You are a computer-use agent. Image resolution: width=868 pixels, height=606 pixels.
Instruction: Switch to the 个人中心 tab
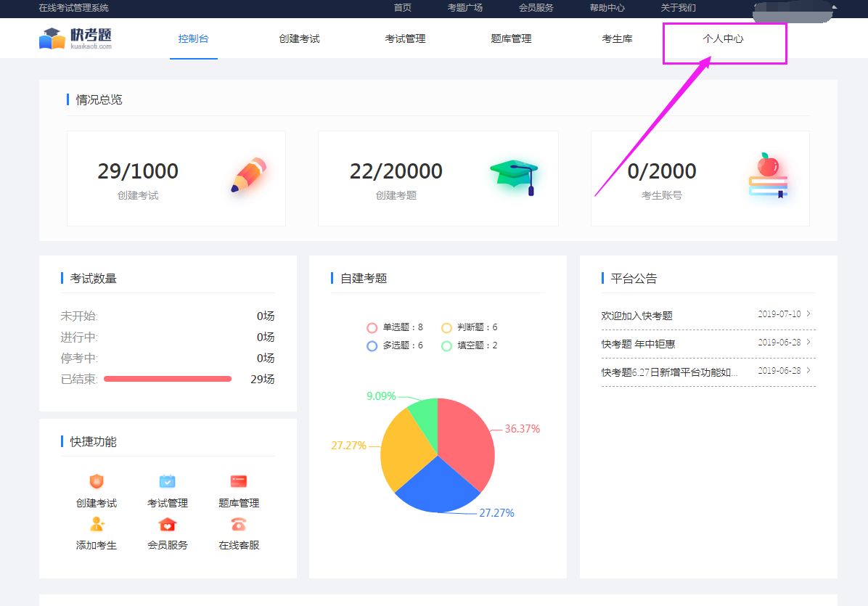723,39
